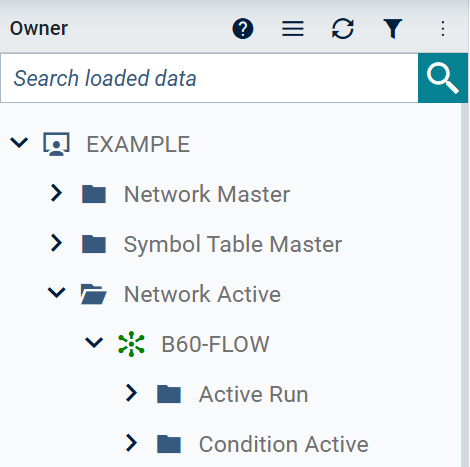Select the Network Master label
Image resolution: width=470 pixels, height=467 pixels.
[x=207, y=194]
